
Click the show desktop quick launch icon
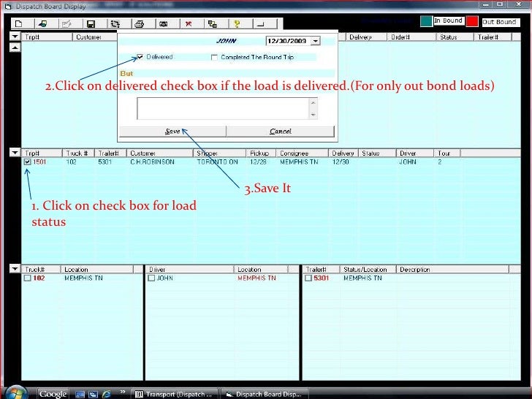pos(80,395)
